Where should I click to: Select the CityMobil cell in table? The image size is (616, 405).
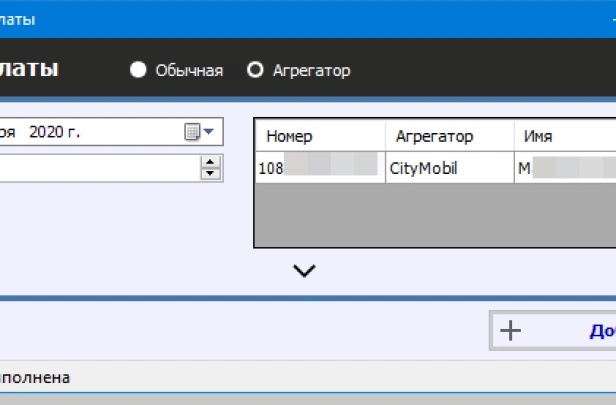(x=448, y=168)
